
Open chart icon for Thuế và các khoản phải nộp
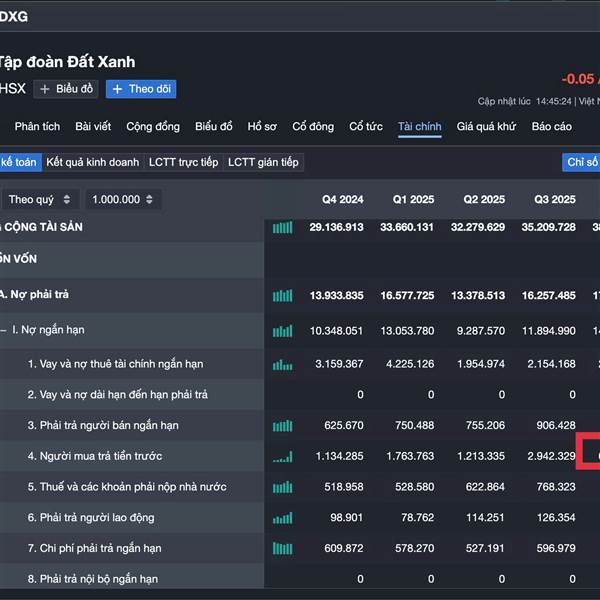tap(283, 487)
